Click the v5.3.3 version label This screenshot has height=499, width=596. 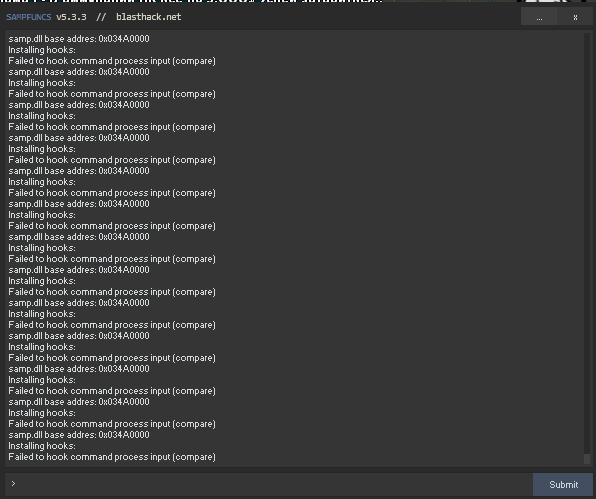71,17
